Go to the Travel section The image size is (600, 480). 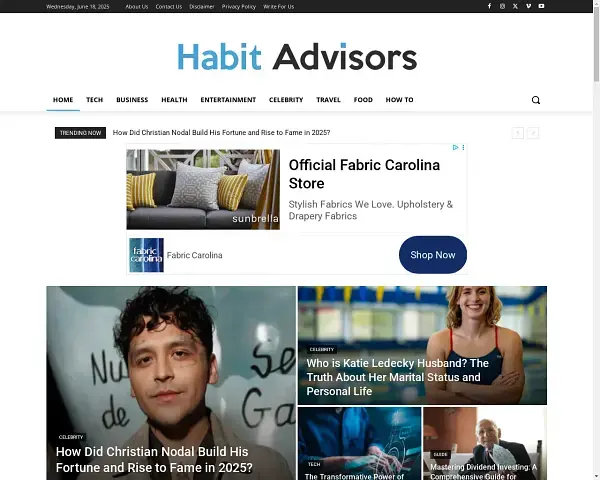click(328, 100)
